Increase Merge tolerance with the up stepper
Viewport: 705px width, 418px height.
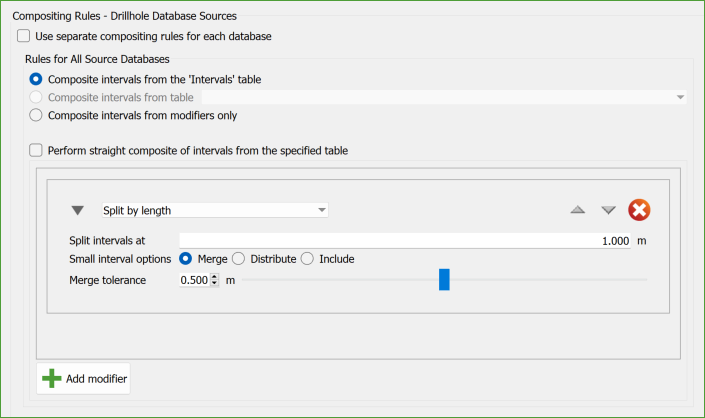click(x=214, y=277)
